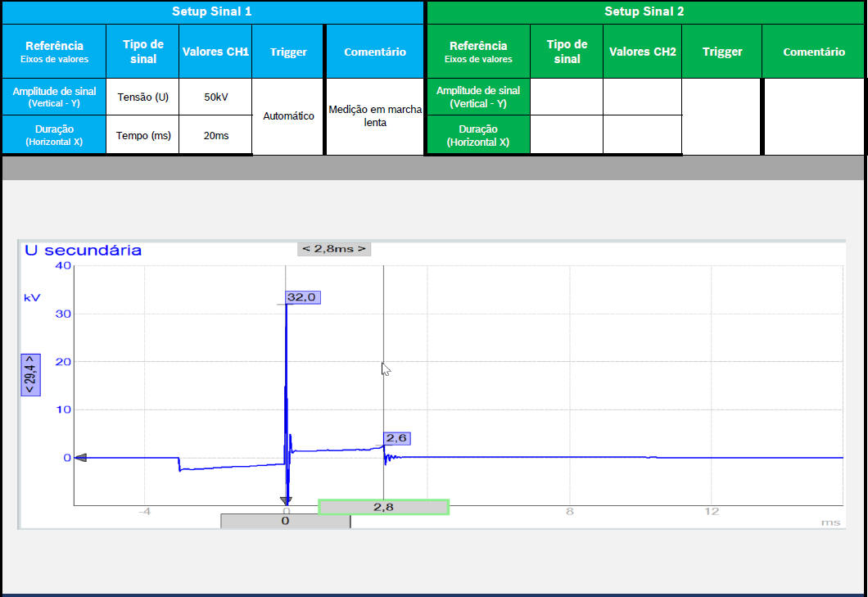Select the Setup Sinal 2 header
868x597 pixels.
pos(644,11)
